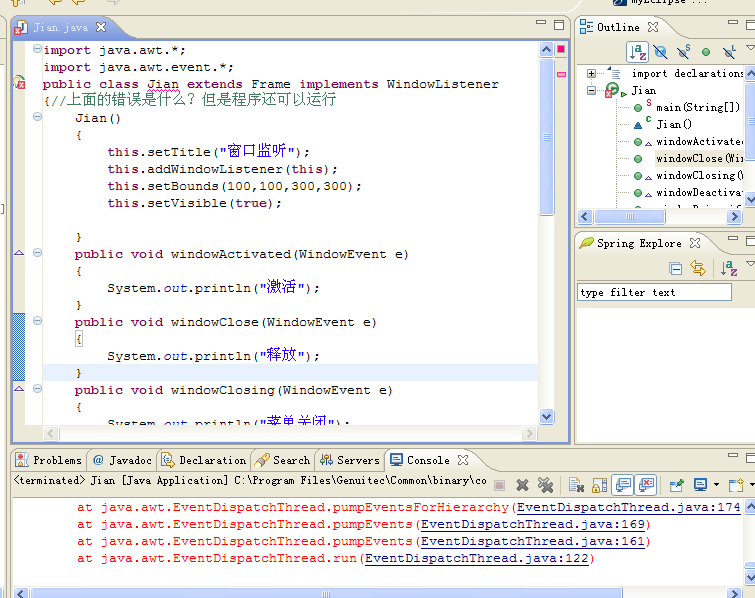Click red error indicator atop overview ruler
Screen dimensions: 755x598
click(561, 49)
